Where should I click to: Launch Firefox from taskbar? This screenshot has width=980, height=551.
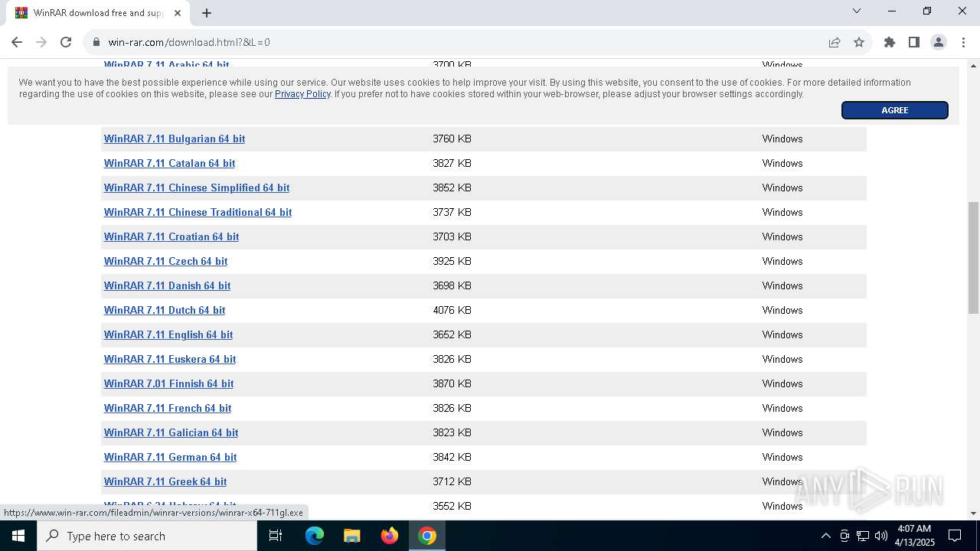point(390,536)
